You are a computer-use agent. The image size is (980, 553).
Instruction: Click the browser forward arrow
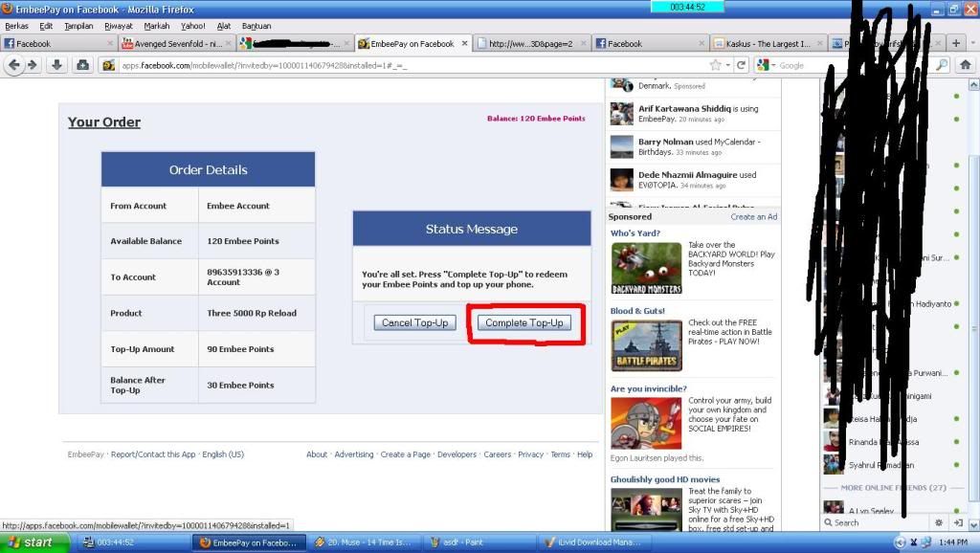pyautogui.click(x=33, y=65)
